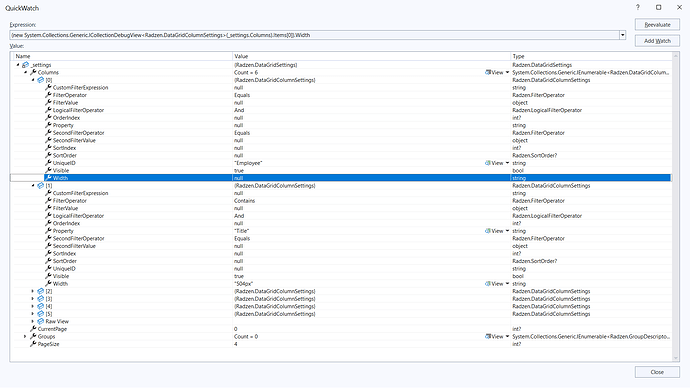Click inside the Expression input field
The width and height of the screenshot is (690, 388).
tap(315, 35)
